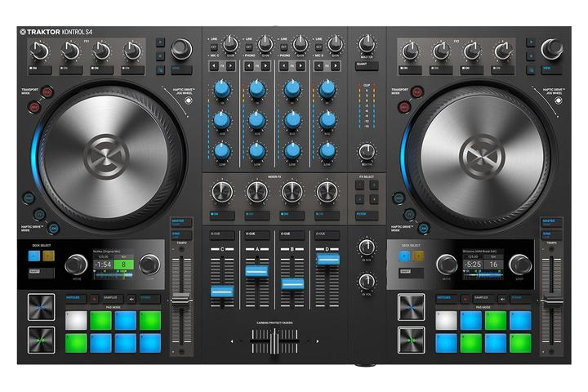
Task: Click VIEW button on left deck
Action: pyautogui.click(x=182, y=69)
